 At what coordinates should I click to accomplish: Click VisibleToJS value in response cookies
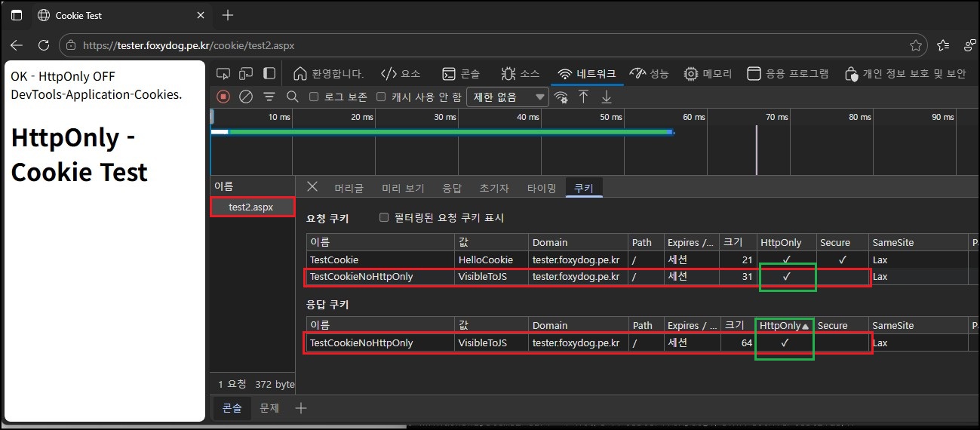482,342
